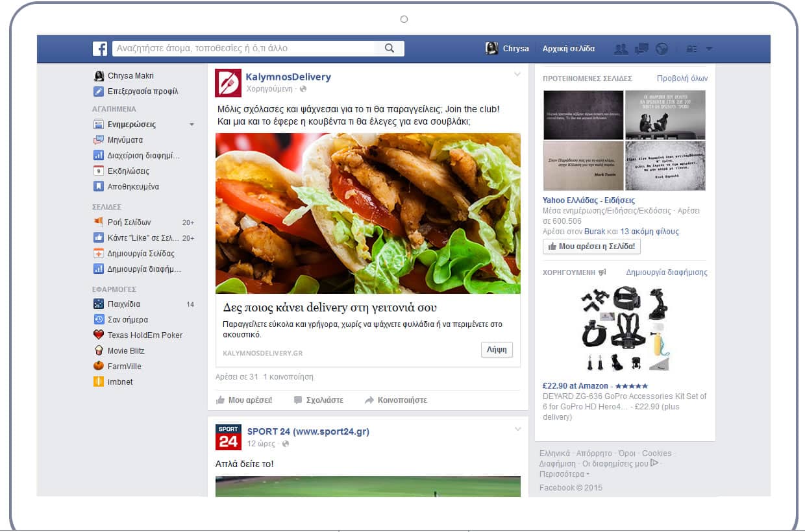Click the Κοινοποιήστε share arrow icon
This screenshot has height=532, width=805.
[x=369, y=400]
